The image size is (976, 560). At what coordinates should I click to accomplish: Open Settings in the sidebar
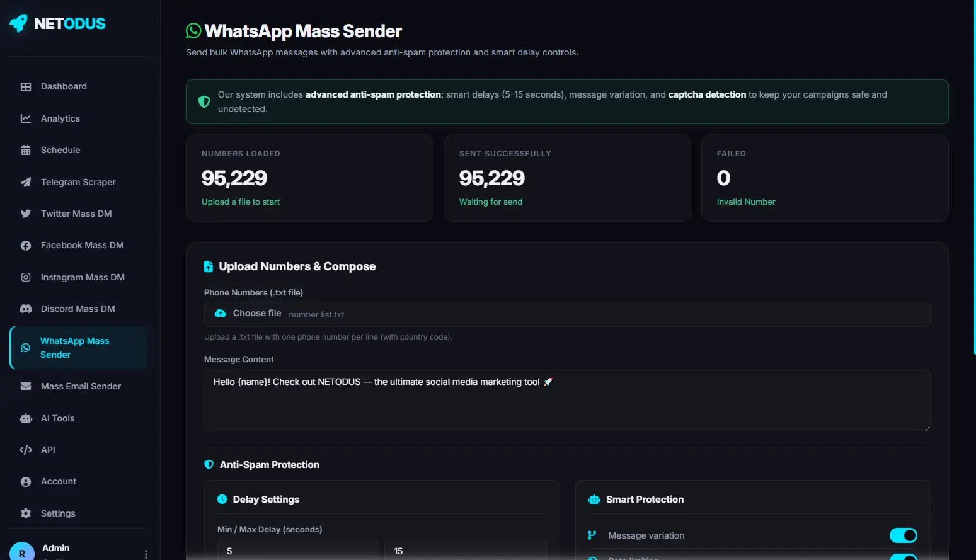tap(79, 513)
